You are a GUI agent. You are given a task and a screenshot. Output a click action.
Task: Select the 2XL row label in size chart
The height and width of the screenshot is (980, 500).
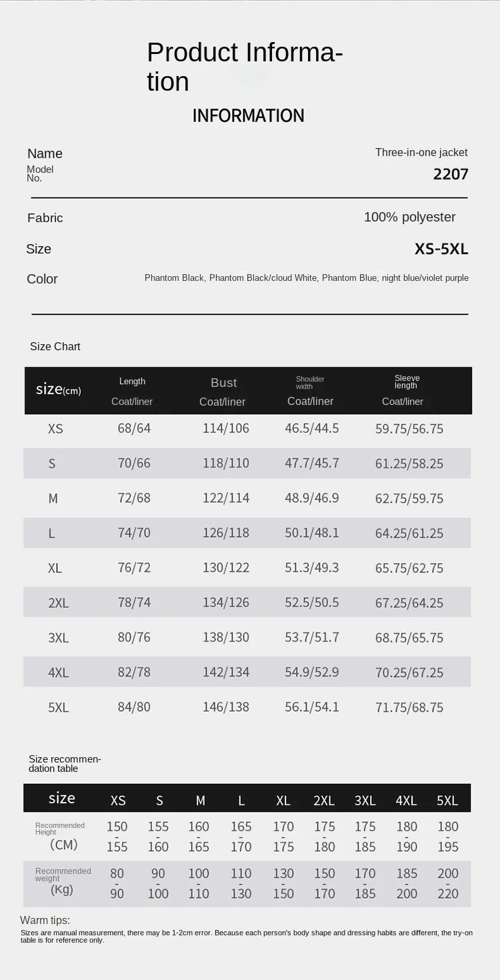pyautogui.click(x=59, y=603)
